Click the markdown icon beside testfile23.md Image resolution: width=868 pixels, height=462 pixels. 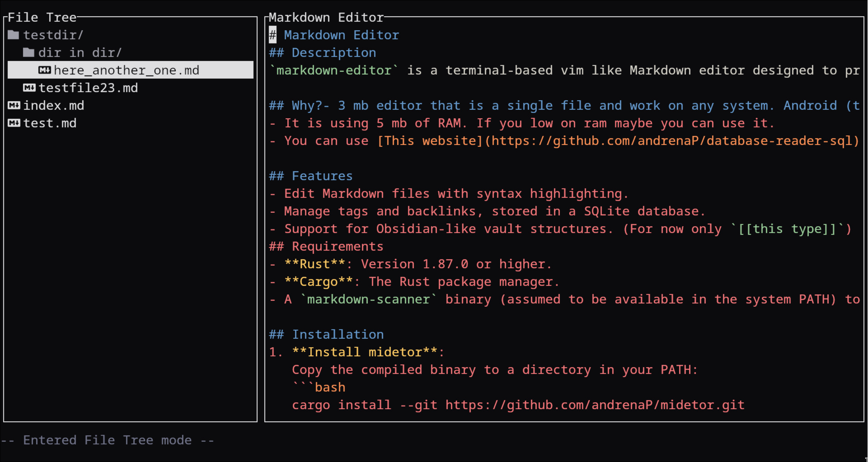pos(29,88)
